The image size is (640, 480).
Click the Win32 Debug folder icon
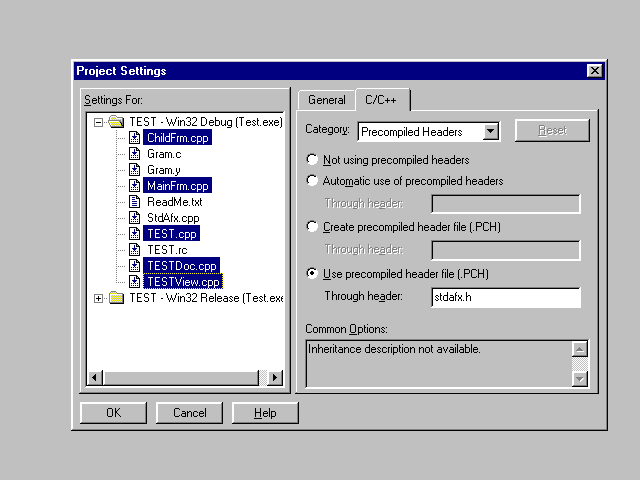116,122
